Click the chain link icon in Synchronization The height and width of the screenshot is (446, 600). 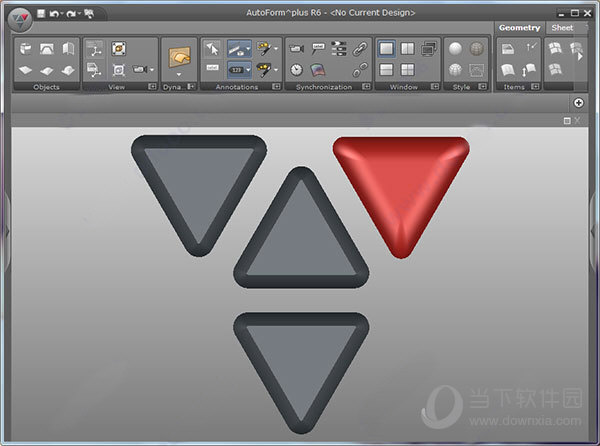(x=360, y=49)
